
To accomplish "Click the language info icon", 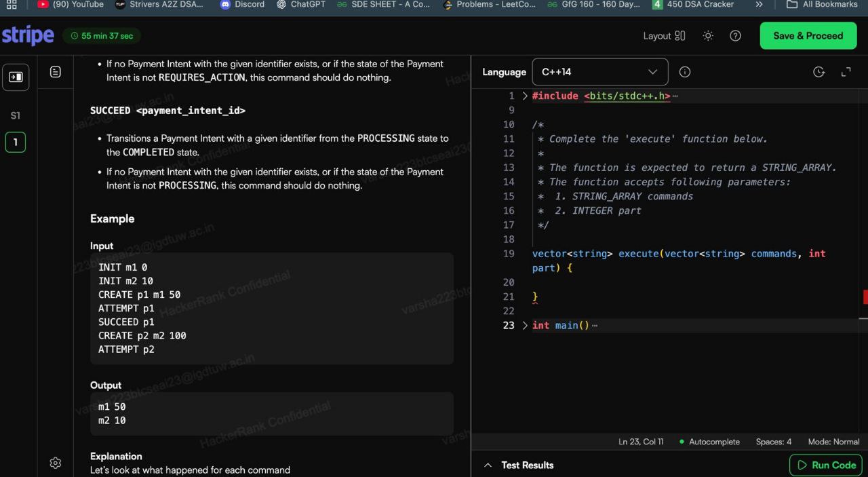I will tap(685, 72).
